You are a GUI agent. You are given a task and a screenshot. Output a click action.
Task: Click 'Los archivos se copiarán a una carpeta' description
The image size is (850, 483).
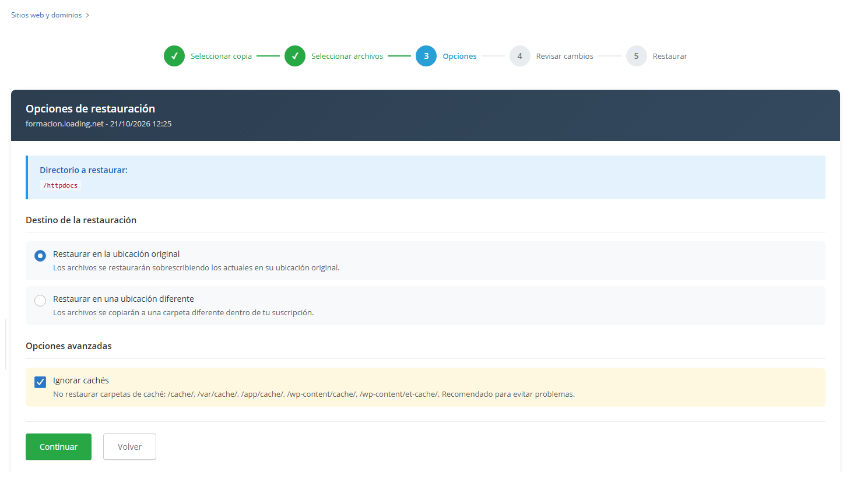click(x=183, y=313)
